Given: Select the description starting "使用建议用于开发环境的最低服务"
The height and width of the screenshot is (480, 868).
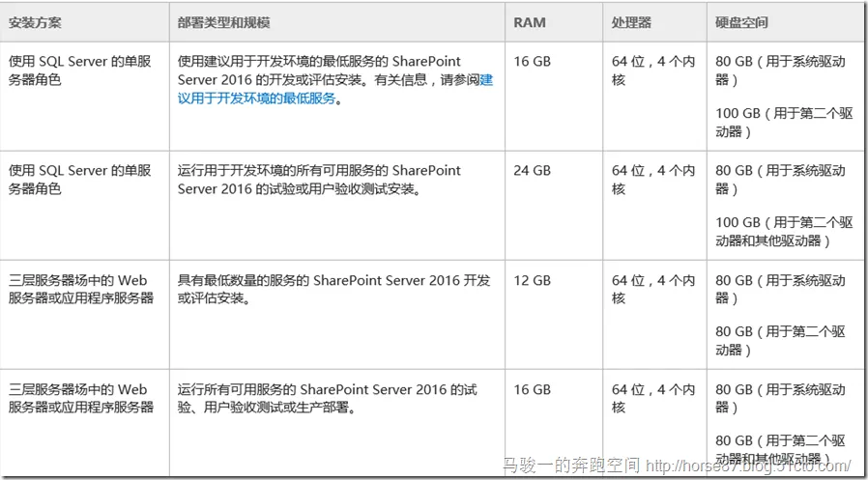Looking at the screenshot, I should [334, 80].
